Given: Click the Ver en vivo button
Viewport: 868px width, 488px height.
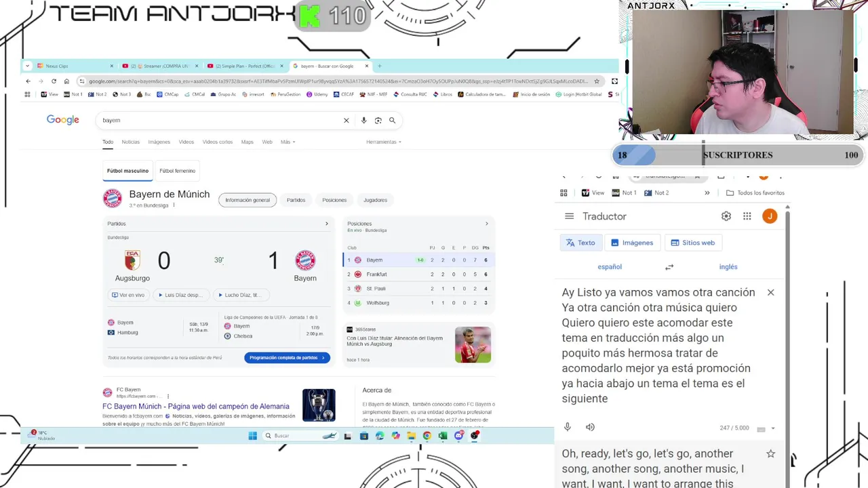Looking at the screenshot, I should [127, 295].
